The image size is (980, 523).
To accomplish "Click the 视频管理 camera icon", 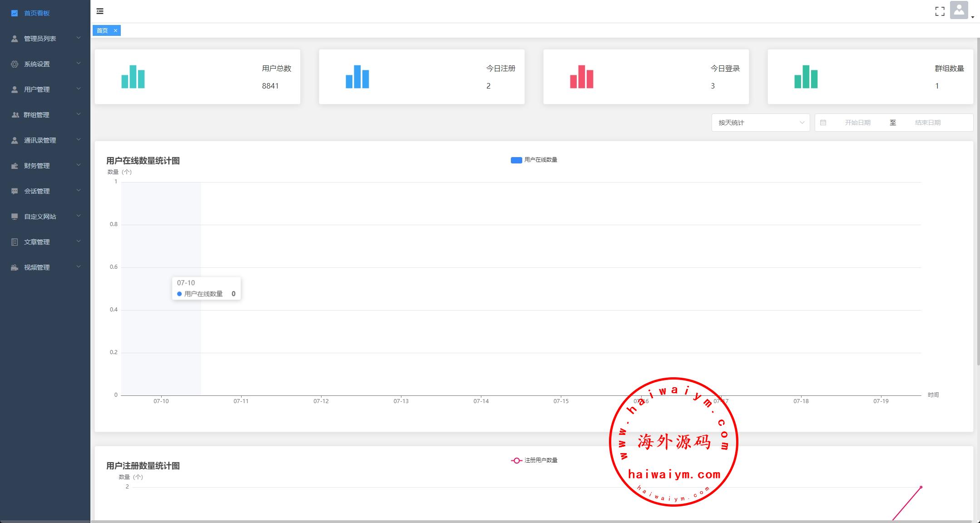I will coord(15,267).
